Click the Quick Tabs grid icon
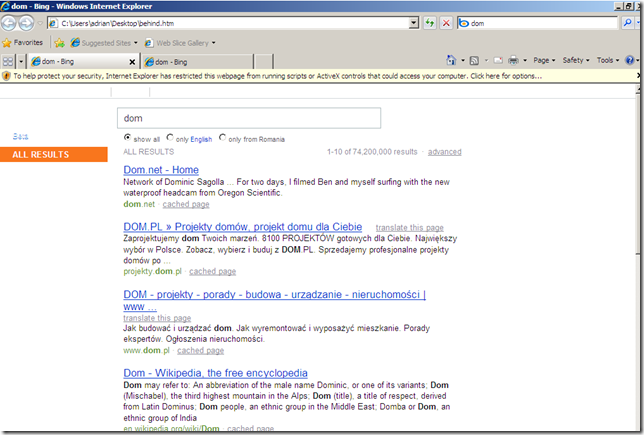The height and width of the screenshot is (435, 644). 8,62
